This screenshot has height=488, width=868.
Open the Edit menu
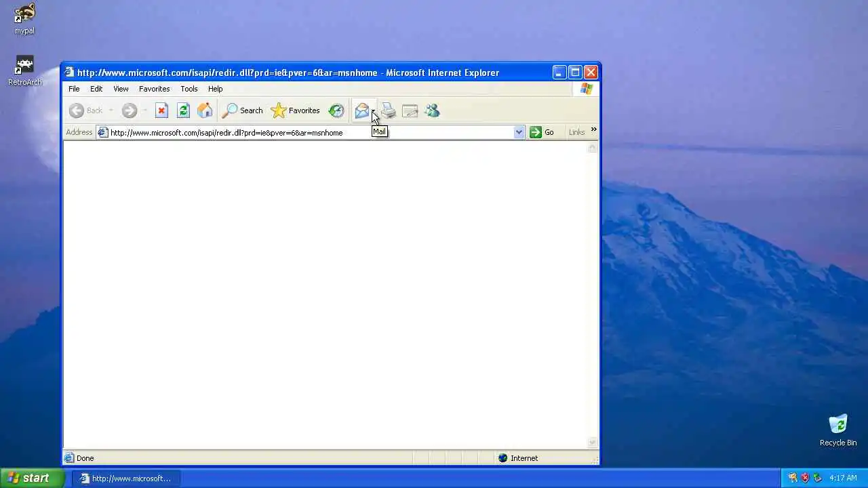[96, 89]
